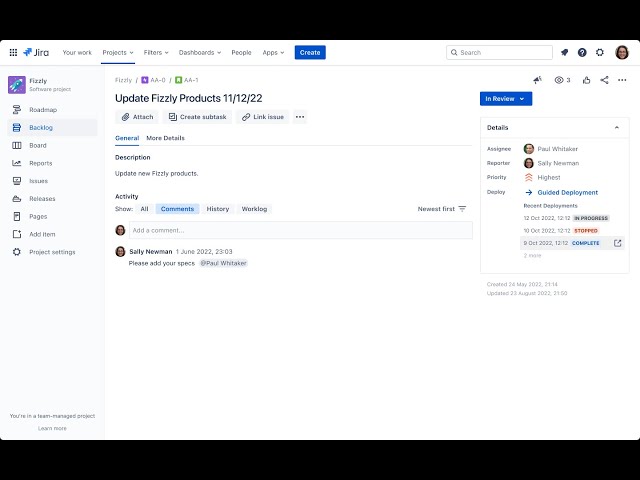Click the Highest priority icon

(x=529, y=177)
